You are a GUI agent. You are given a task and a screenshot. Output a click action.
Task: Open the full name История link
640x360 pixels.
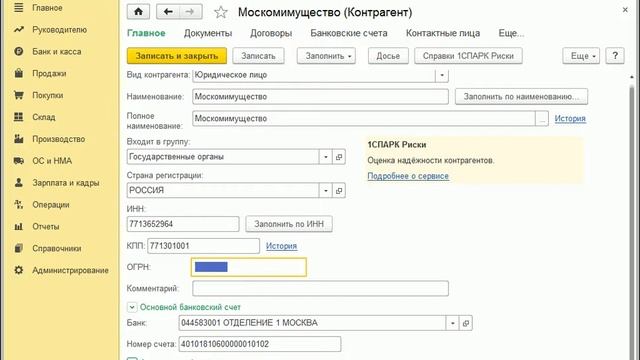click(x=570, y=119)
